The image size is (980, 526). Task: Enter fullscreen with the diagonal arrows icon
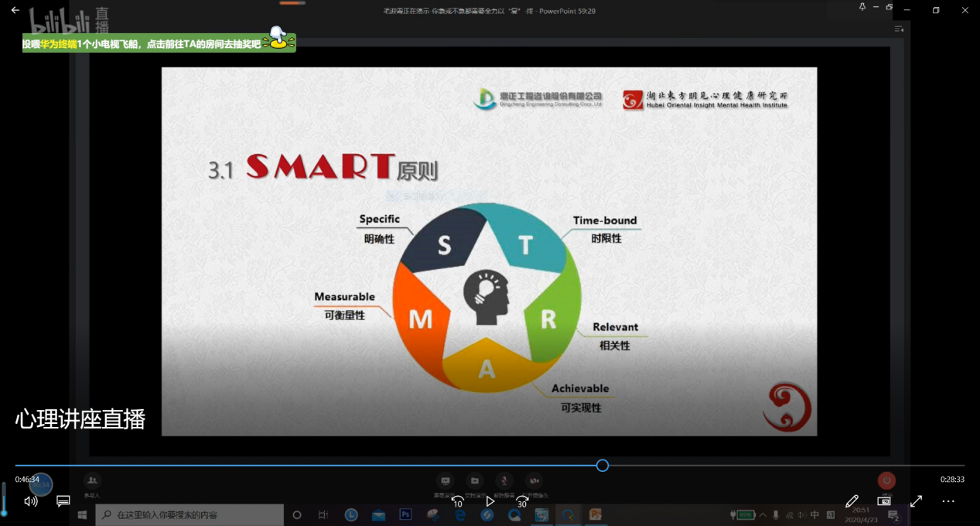click(916, 501)
